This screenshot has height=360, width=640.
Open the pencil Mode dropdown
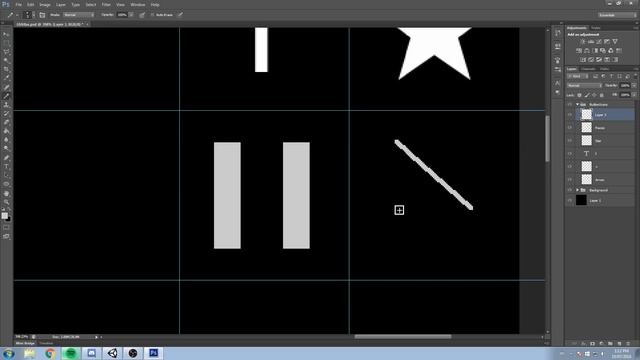78,15
